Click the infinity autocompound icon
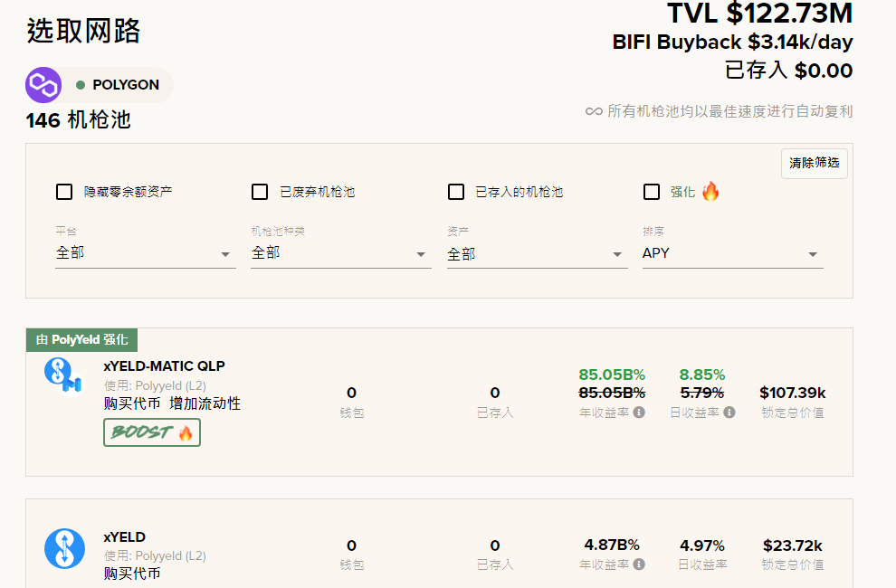 pyautogui.click(x=594, y=111)
